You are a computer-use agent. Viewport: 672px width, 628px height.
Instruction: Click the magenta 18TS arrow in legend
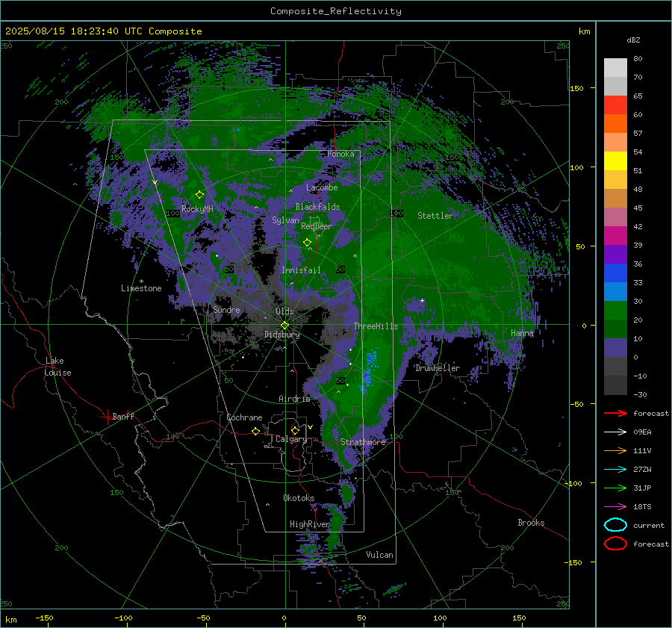[x=615, y=507]
